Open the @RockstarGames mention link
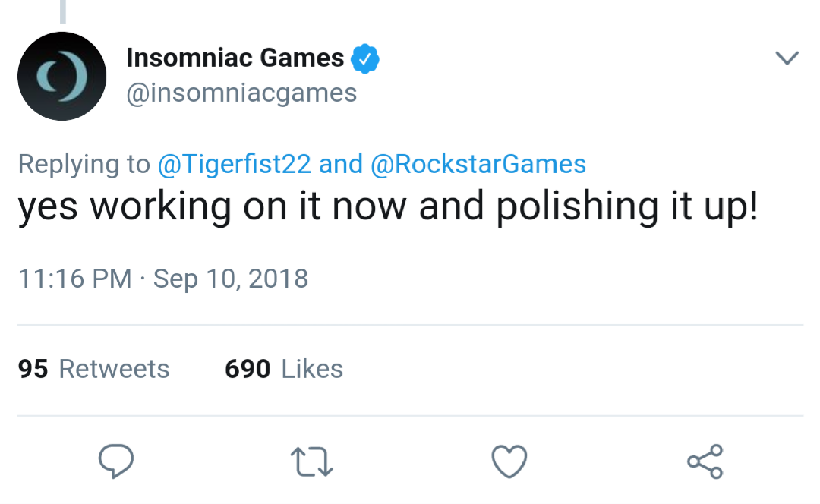 click(x=478, y=164)
